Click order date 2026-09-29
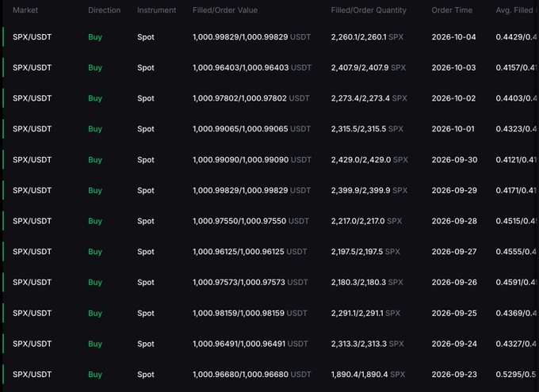Screen dimensions: 539x392 pyautogui.click(x=454, y=190)
